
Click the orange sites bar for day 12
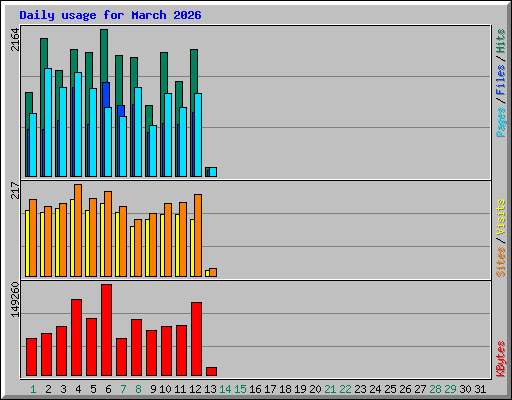pos(198,235)
